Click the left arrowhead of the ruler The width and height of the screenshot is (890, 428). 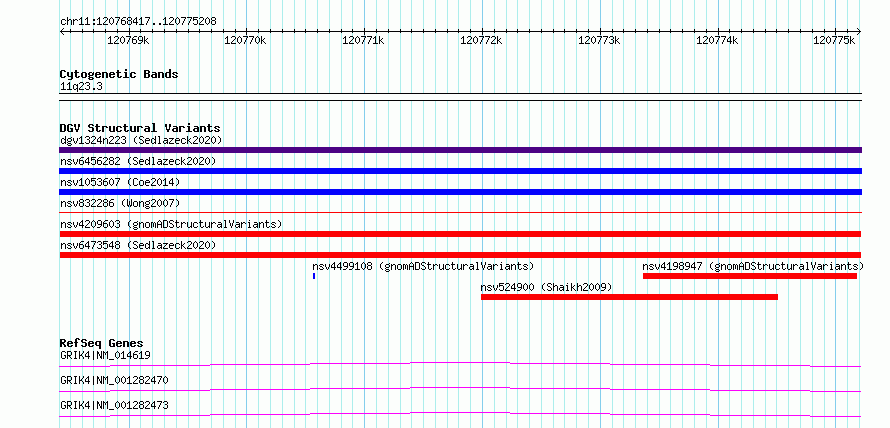pyautogui.click(x=62, y=32)
